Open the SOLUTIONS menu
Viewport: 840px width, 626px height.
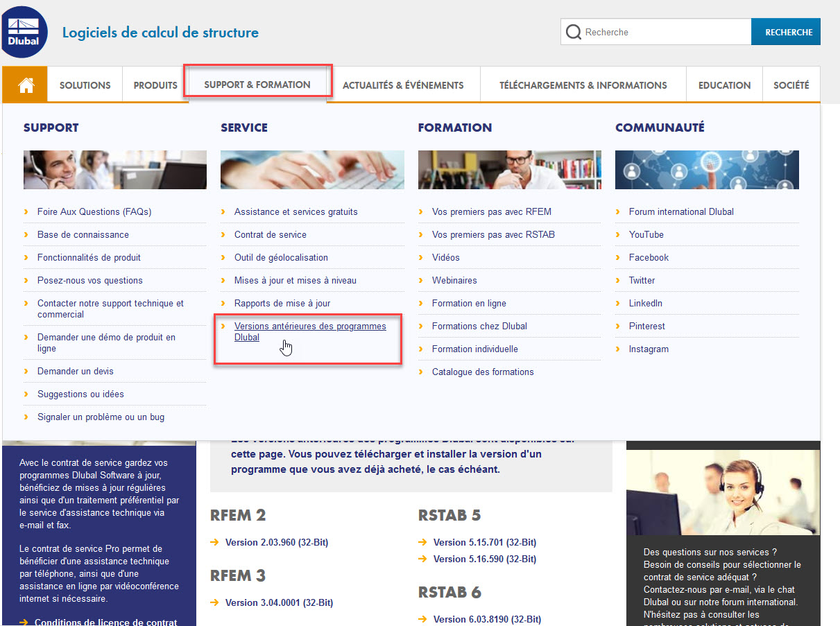pyautogui.click(x=84, y=85)
